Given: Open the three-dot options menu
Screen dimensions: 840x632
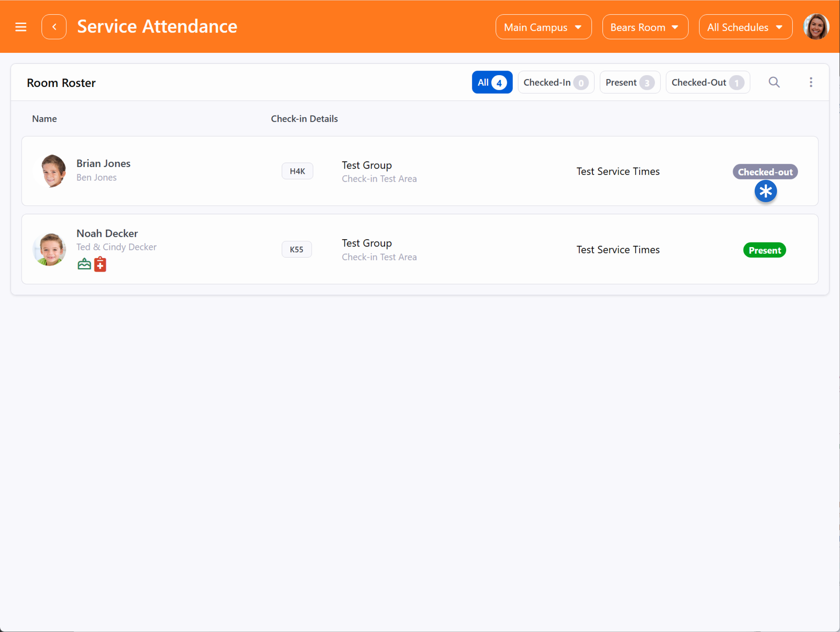Looking at the screenshot, I should point(811,82).
